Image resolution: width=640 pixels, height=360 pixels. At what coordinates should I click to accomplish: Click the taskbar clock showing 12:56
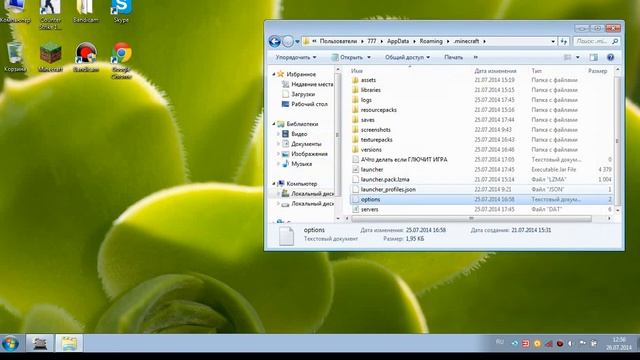click(x=619, y=343)
